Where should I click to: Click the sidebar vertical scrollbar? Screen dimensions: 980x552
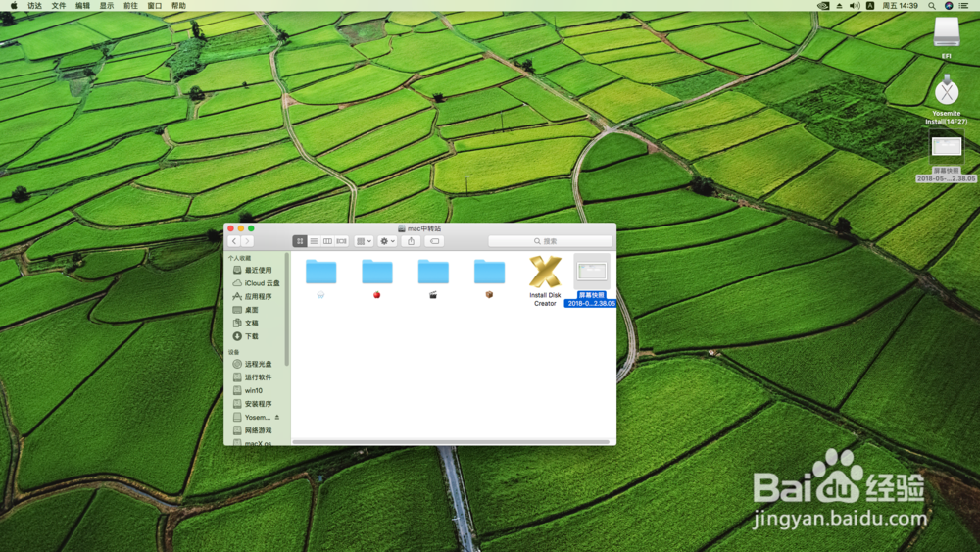(287, 309)
